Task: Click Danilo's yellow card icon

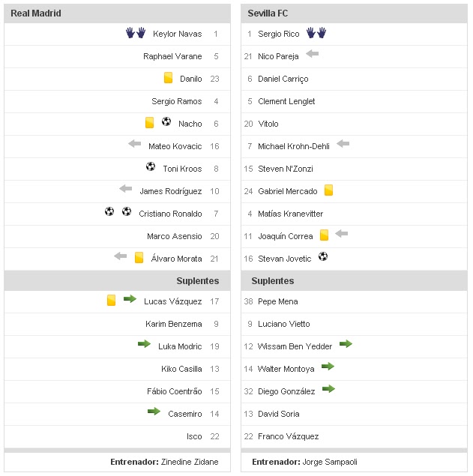Action: [x=169, y=78]
